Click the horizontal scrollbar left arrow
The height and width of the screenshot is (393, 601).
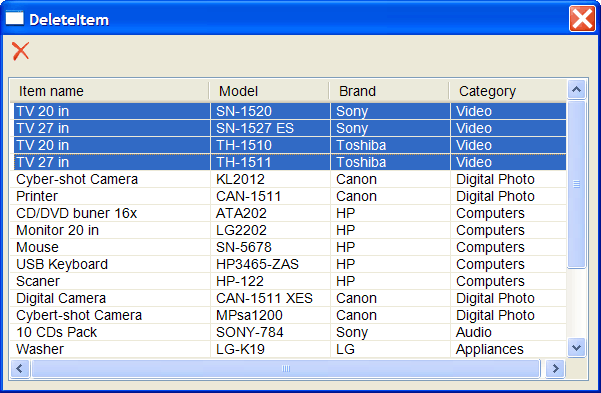20,368
